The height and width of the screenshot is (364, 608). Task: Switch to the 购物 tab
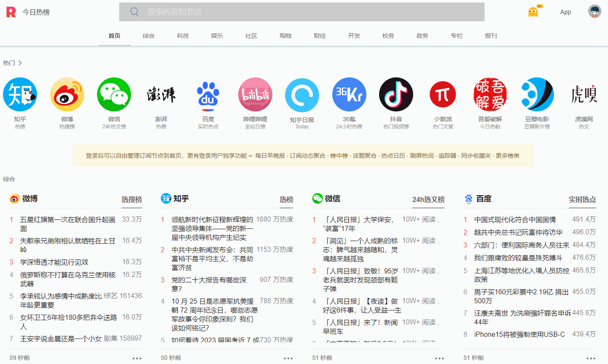285,36
